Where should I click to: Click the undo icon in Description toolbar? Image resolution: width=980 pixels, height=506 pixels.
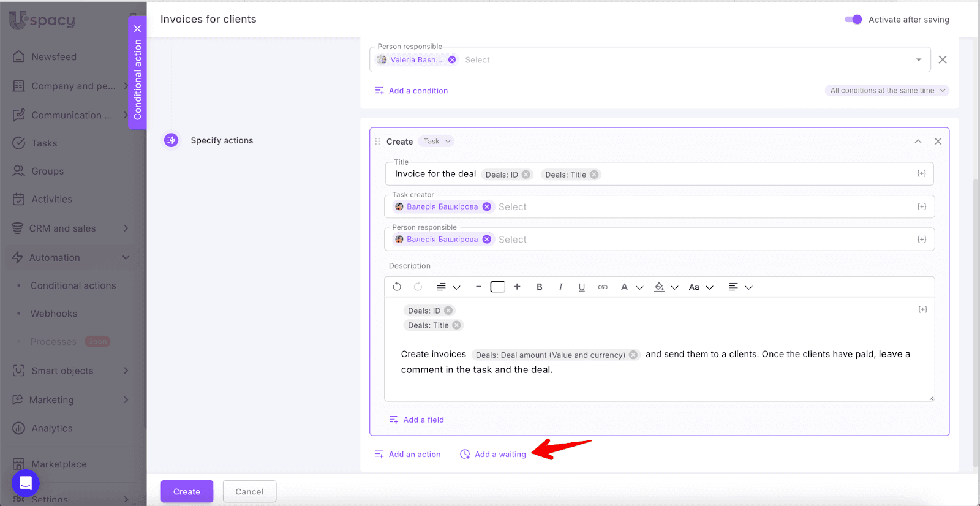point(397,287)
